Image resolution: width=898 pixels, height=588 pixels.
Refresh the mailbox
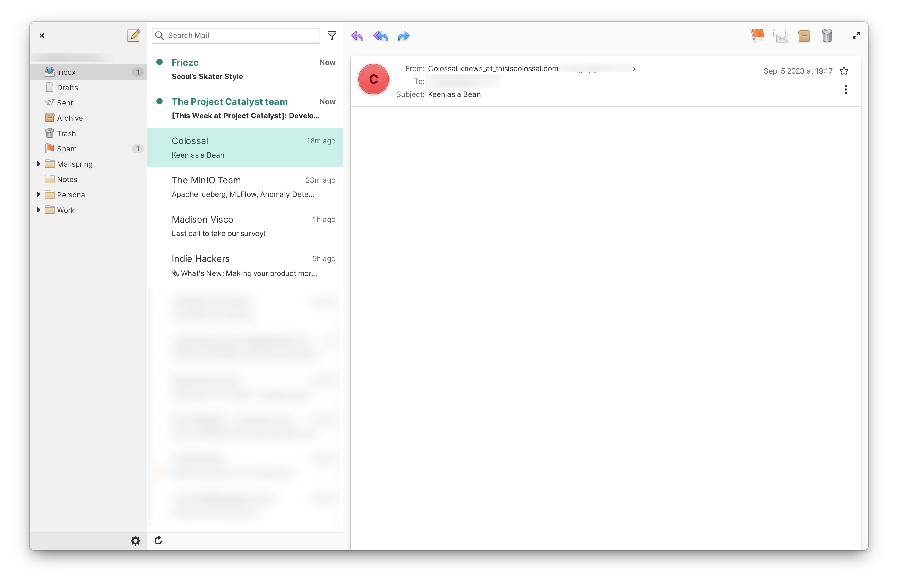[158, 540]
